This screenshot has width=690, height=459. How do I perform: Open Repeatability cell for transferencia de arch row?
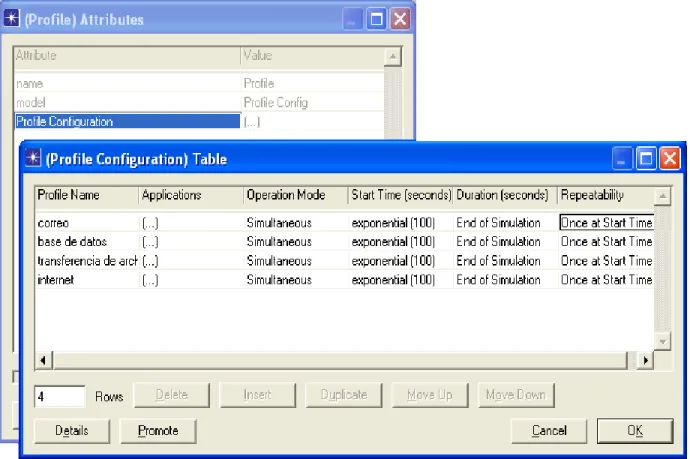(606, 261)
